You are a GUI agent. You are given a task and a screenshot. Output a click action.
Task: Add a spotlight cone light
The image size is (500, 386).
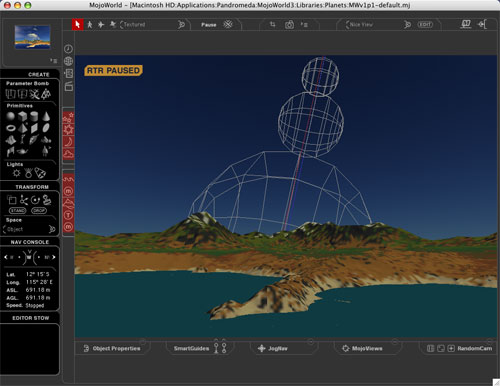[x=40, y=173]
